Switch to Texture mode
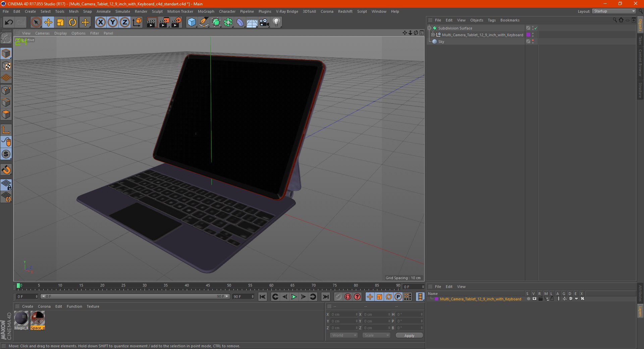644x349 pixels. coord(6,66)
